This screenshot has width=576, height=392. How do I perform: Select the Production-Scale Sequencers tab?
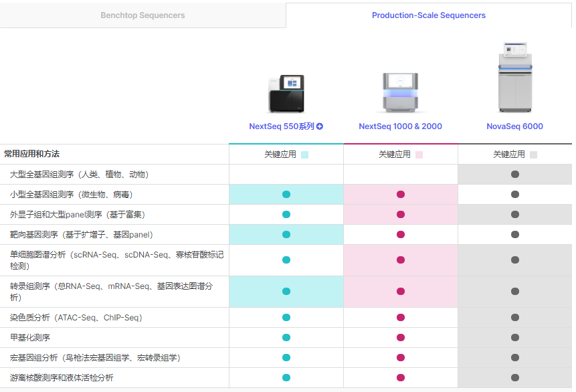pos(428,15)
